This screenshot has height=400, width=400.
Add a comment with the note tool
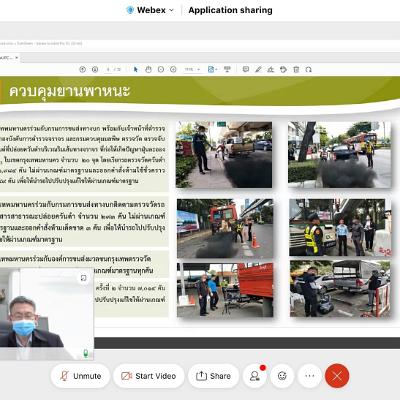tap(246, 69)
